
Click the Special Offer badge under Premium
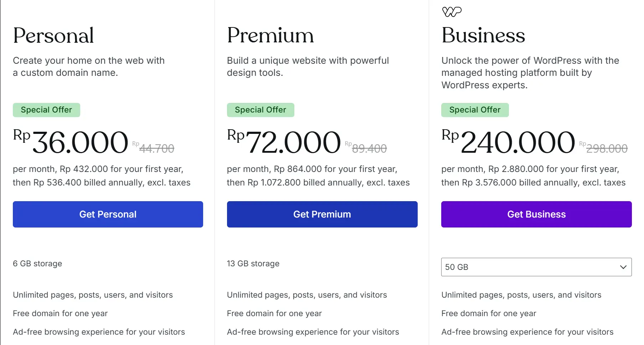click(261, 110)
